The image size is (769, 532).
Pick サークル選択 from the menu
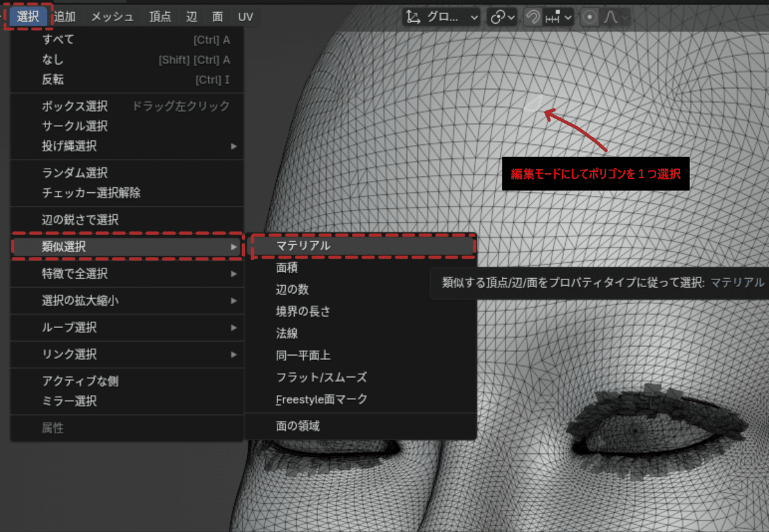coord(127,126)
